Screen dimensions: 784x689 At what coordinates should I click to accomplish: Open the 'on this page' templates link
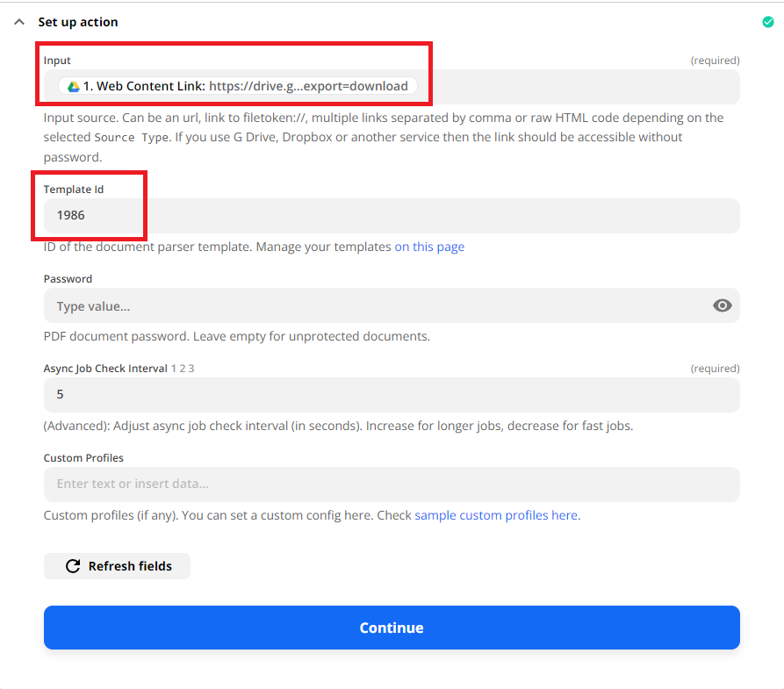click(429, 247)
